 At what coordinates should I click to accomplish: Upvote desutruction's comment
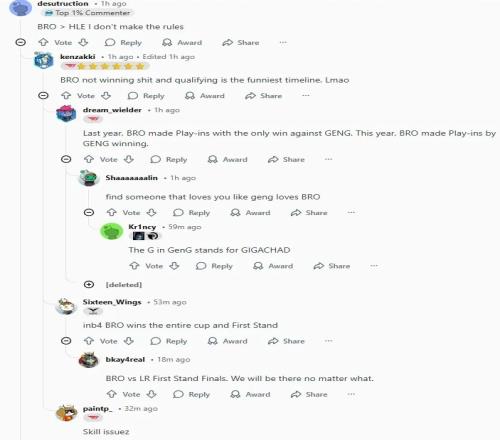pyautogui.click(x=43, y=42)
